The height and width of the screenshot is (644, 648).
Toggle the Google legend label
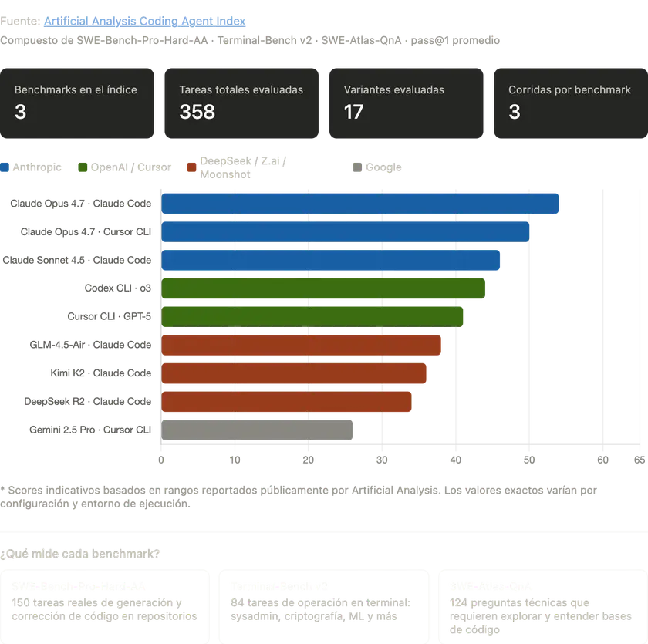pyautogui.click(x=383, y=167)
